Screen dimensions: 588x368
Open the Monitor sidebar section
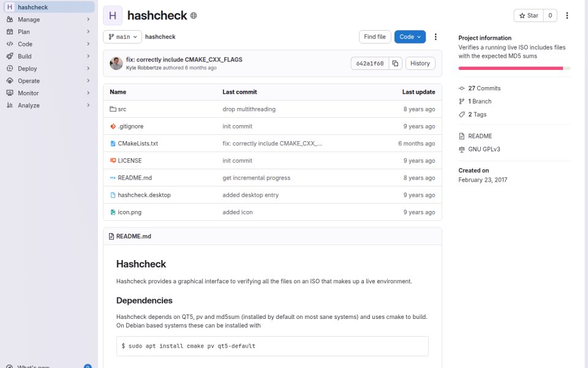49,93
